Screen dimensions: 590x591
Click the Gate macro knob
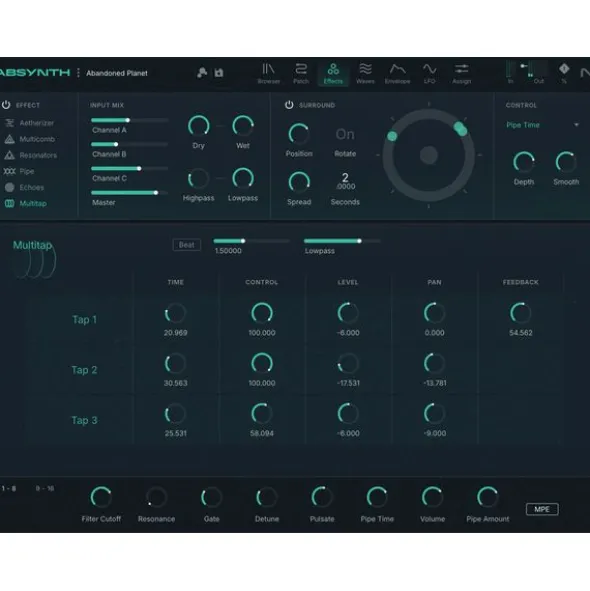click(211, 497)
